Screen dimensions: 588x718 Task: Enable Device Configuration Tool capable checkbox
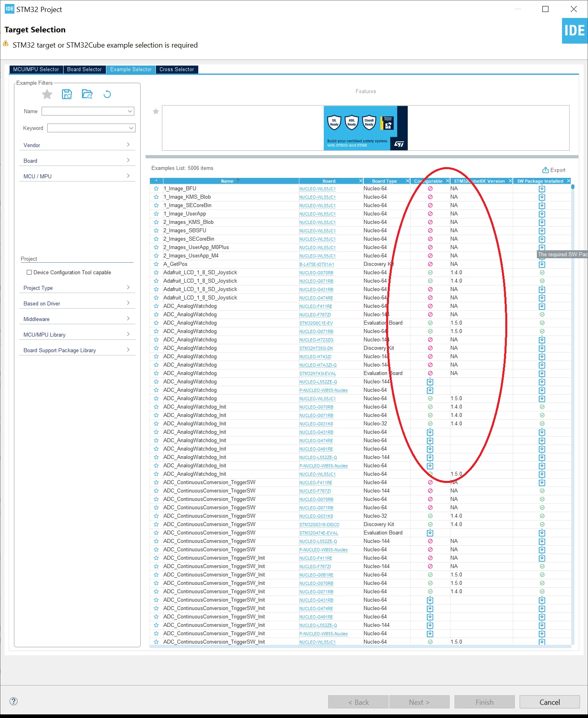29,273
